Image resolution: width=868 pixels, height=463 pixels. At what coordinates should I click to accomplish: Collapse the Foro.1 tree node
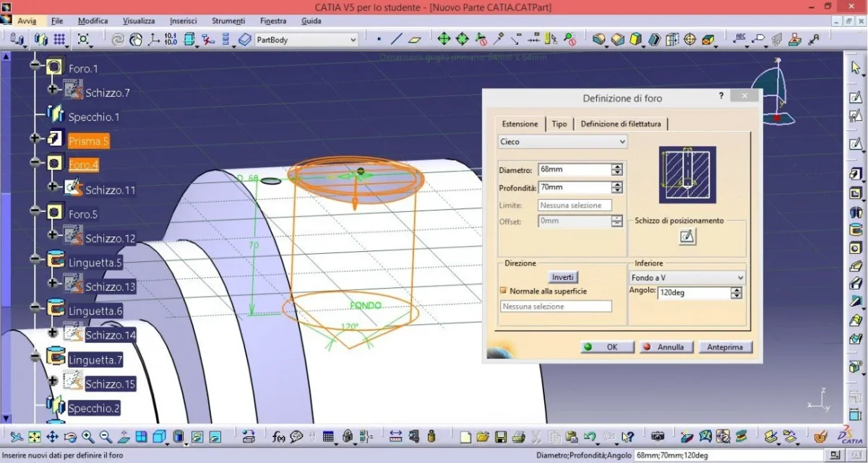(35, 67)
